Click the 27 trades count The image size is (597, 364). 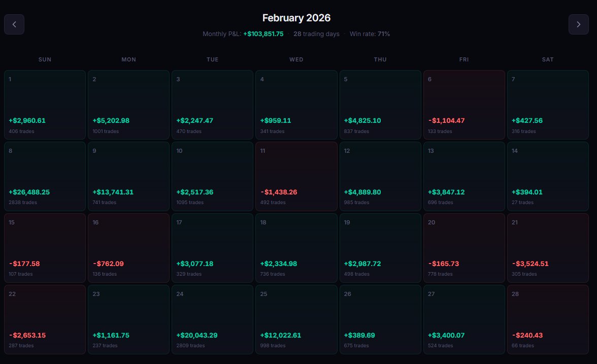(x=522, y=203)
